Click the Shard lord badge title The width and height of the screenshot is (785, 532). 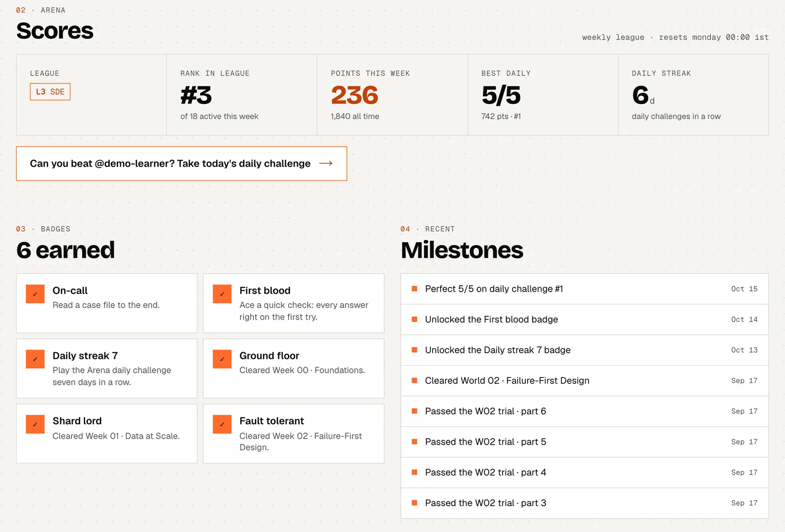pos(77,421)
